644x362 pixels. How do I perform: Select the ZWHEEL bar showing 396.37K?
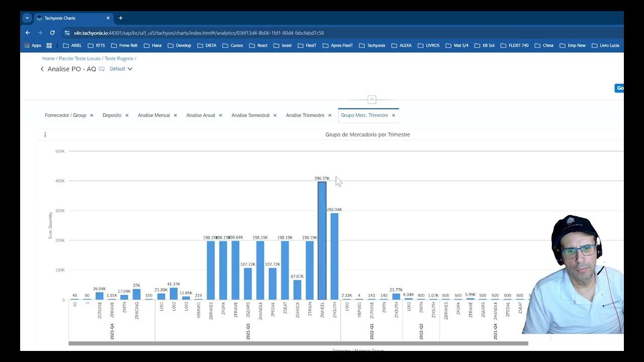point(322,241)
